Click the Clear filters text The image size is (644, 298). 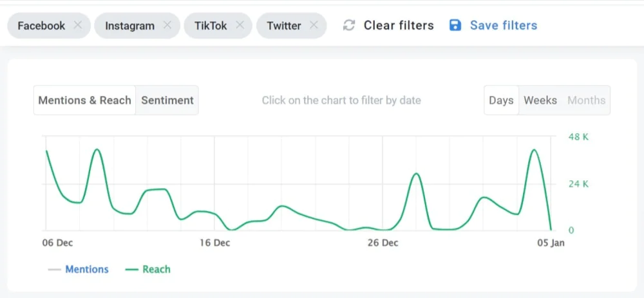click(x=399, y=26)
